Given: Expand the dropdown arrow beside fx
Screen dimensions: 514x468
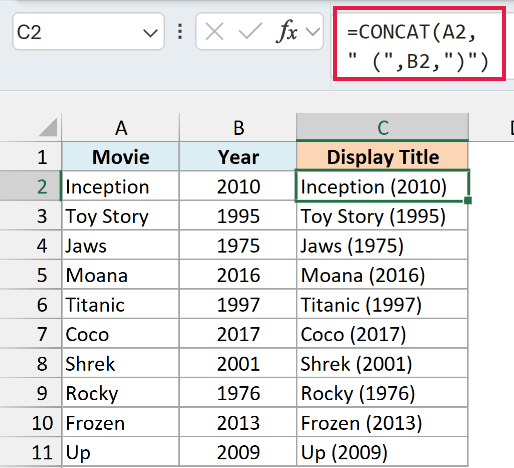Looking at the screenshot, I should coord(313,32).
